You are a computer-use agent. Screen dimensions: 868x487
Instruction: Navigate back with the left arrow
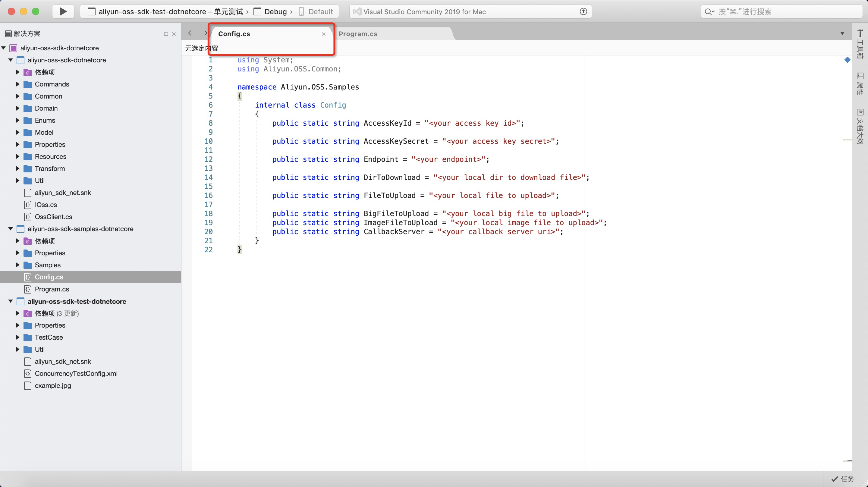point(190,33)
